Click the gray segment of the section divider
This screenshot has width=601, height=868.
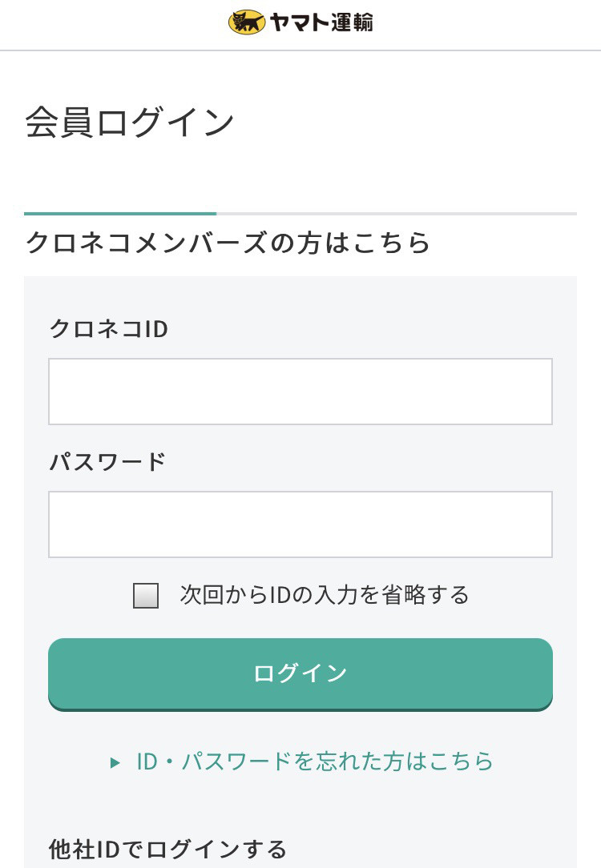tap(397, 213)
